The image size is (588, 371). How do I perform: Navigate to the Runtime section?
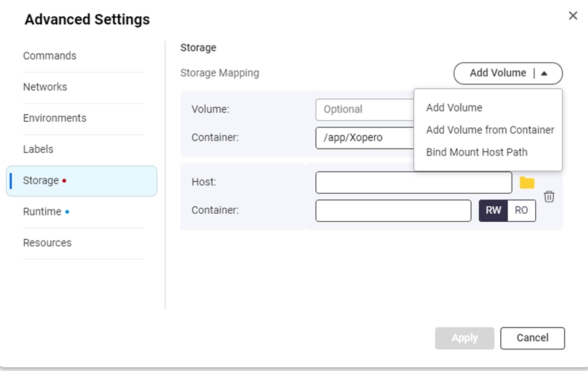click(42, 212)
